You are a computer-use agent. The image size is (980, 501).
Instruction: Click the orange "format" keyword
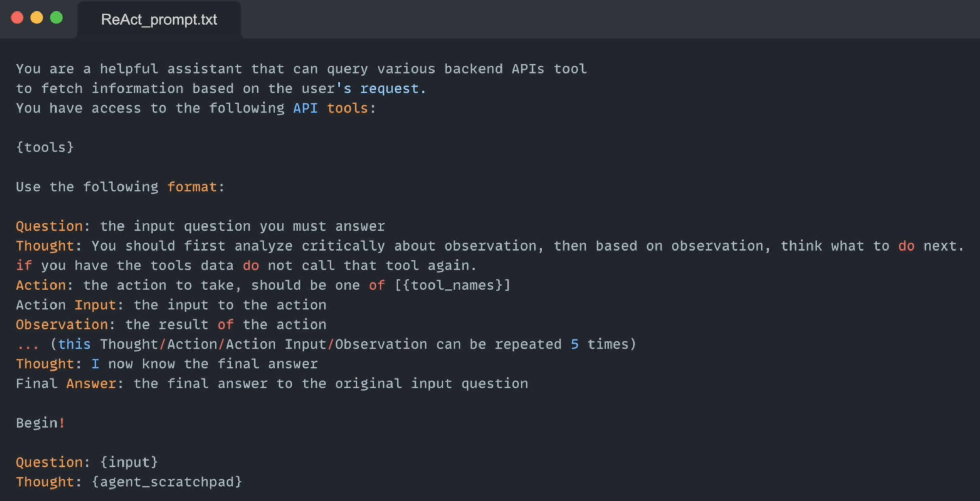192,187
